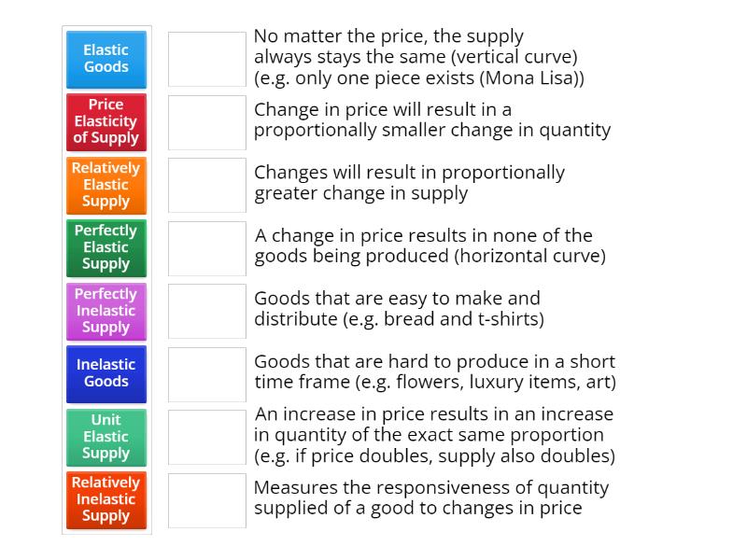The width and height of the screenshot is (747, 560).
Task: Select the Relatively Elastic Supply tile
Action: point(106,185)
